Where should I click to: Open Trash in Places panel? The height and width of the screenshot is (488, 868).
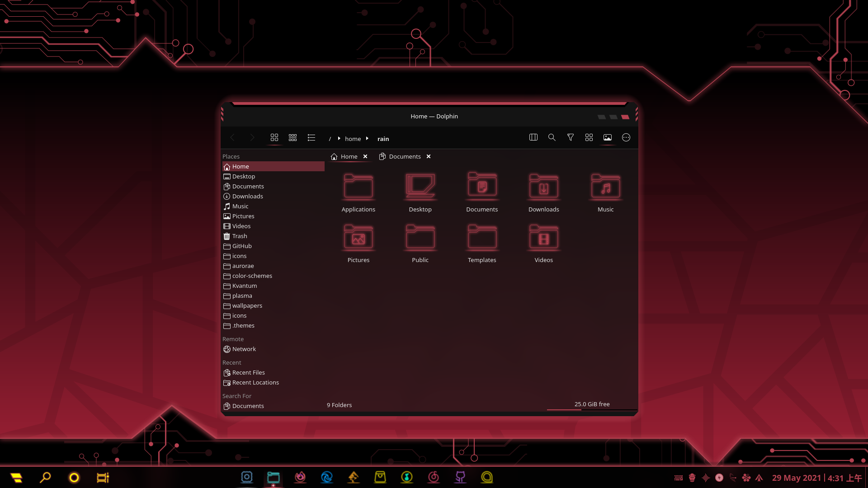coord(274,236)
